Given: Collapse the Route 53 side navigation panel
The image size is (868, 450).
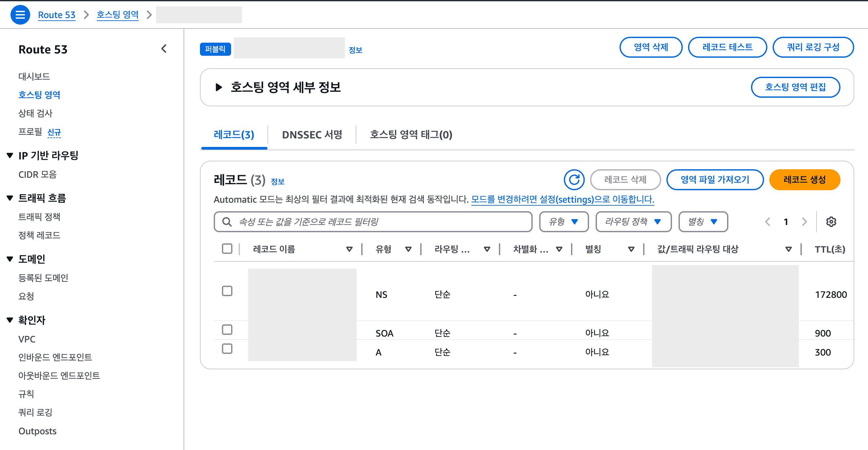Looking at the screenshot, I should [x=164, y=49].
